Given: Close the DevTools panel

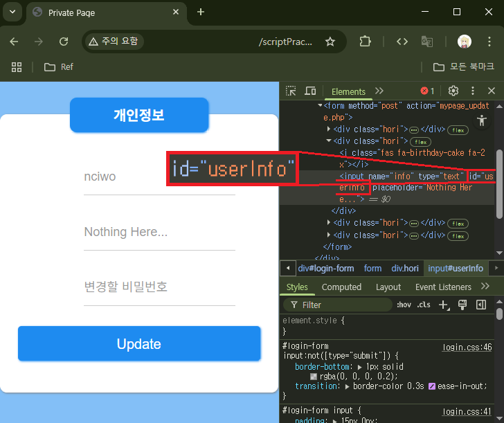Looking at the screenshot, I should click(x=491, y=91).
